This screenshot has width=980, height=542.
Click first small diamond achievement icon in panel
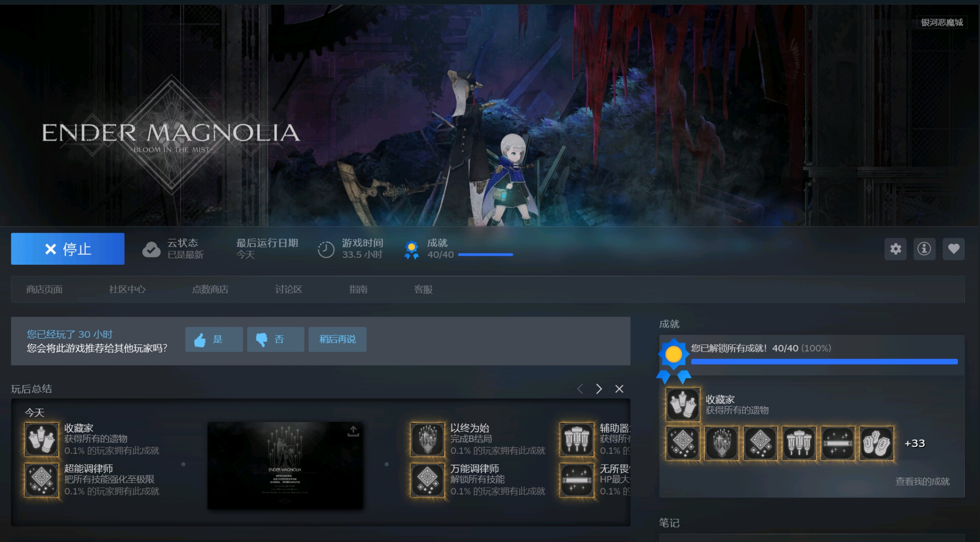click(683, 443)
